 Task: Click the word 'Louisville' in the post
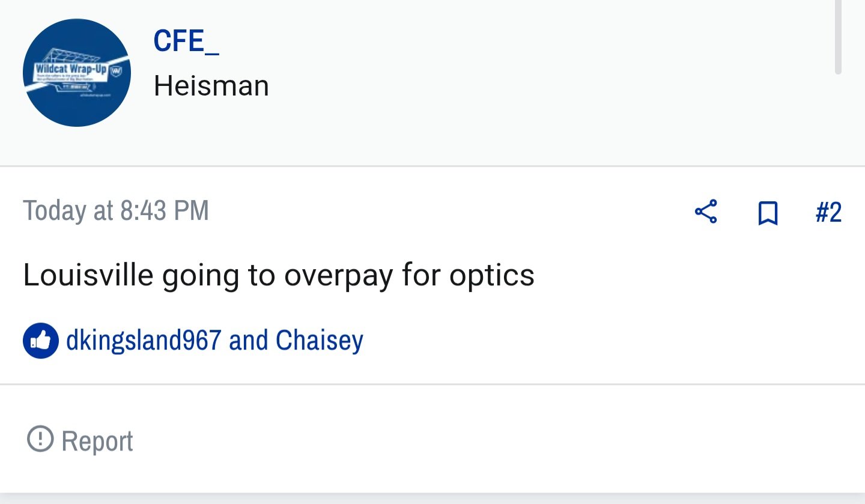(88, 275)
